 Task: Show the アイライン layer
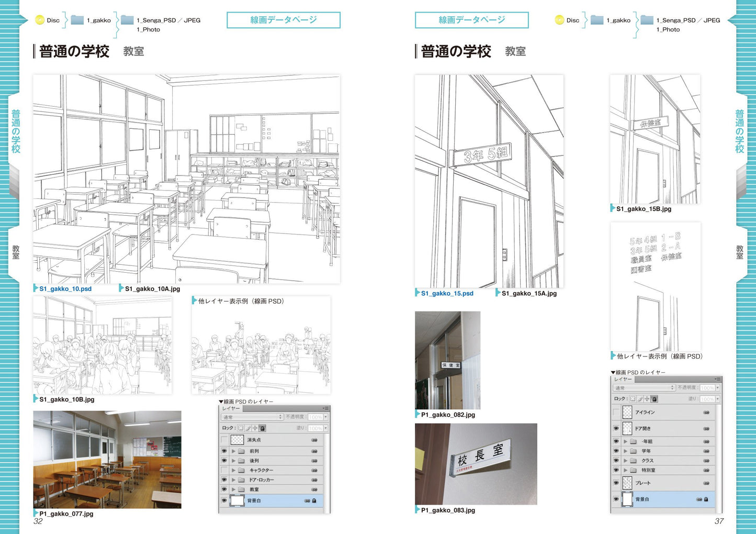[616, 413]
